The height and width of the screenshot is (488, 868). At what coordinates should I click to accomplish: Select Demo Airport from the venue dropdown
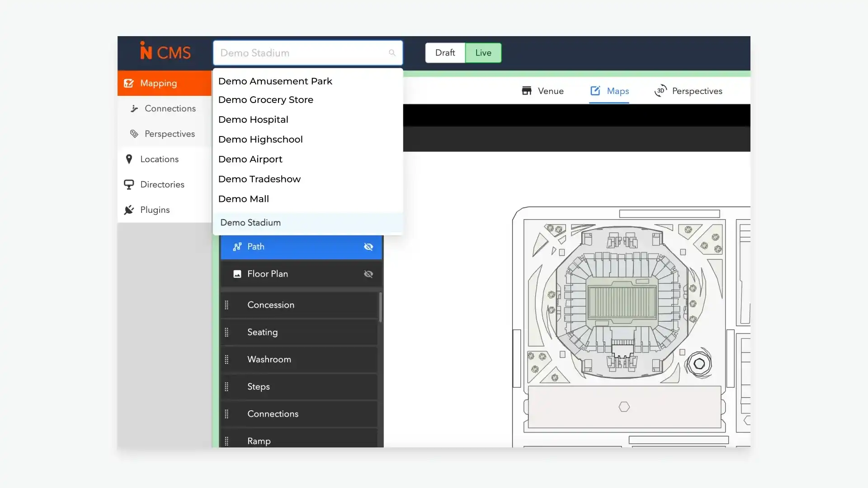pyautogui.click(x=250, y=159)
